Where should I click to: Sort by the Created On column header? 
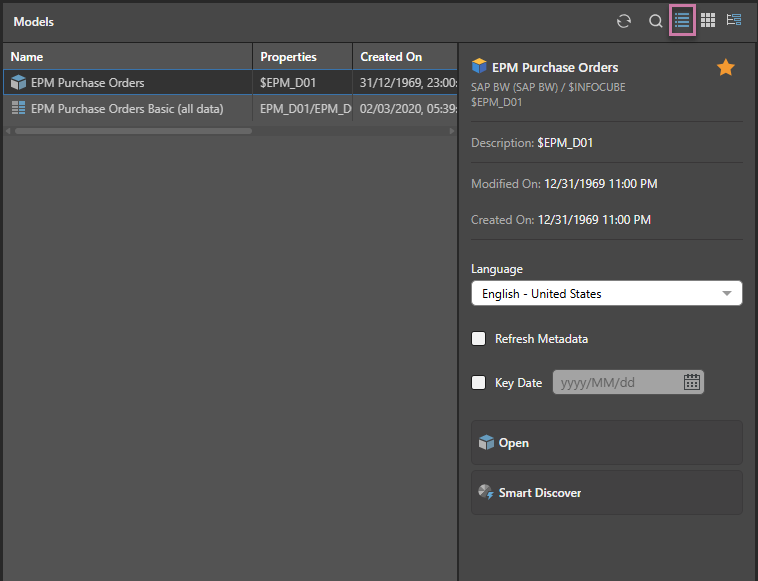tap(404, 57)
